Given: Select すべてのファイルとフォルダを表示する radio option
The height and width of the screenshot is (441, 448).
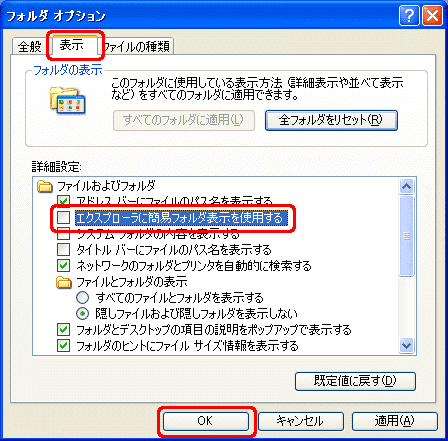Looking at the screenshot, I should [83, 297].
